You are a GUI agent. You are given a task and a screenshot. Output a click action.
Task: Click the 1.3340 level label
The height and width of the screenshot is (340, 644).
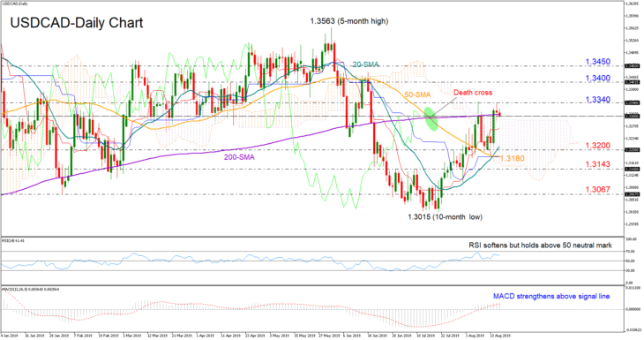coord(597,100)
